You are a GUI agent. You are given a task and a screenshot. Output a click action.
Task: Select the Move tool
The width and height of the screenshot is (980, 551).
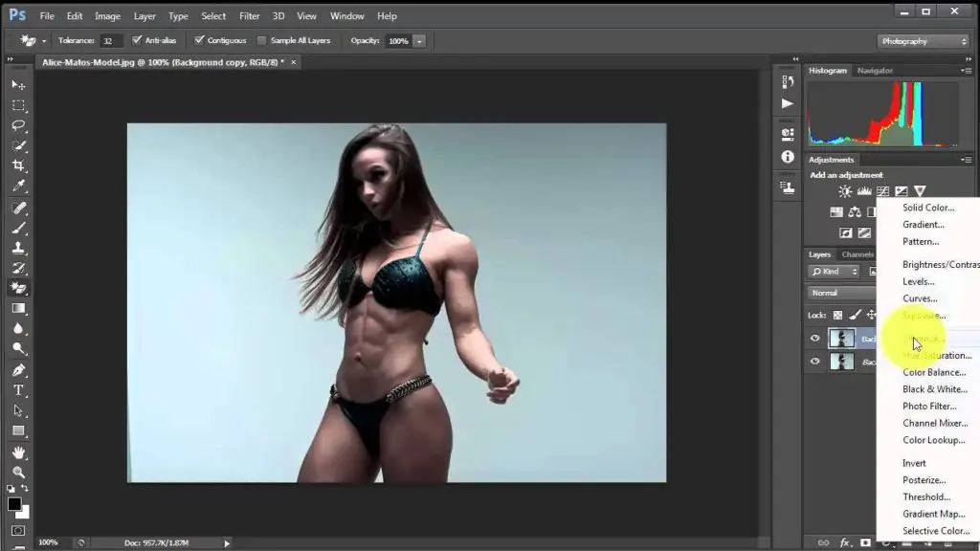(x=18, y=84)
